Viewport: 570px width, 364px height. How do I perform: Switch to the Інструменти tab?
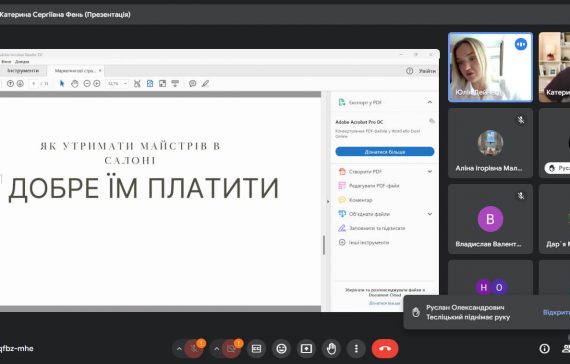point(23,71)
